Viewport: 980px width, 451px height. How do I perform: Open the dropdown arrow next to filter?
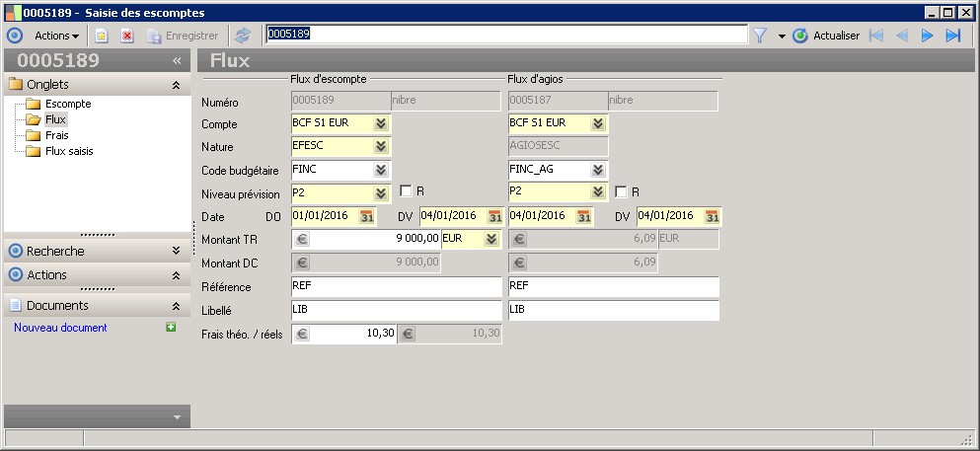(x=782, y=37)
